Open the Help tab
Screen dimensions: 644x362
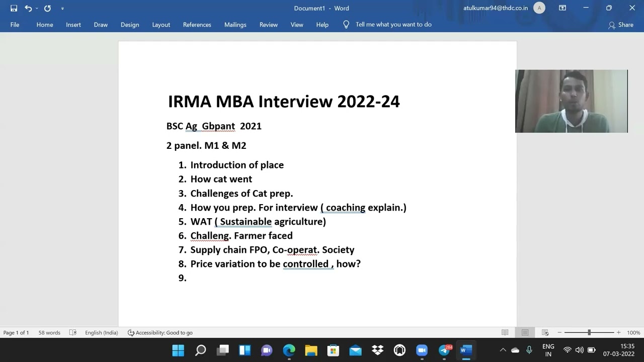[x=323, y=25]
